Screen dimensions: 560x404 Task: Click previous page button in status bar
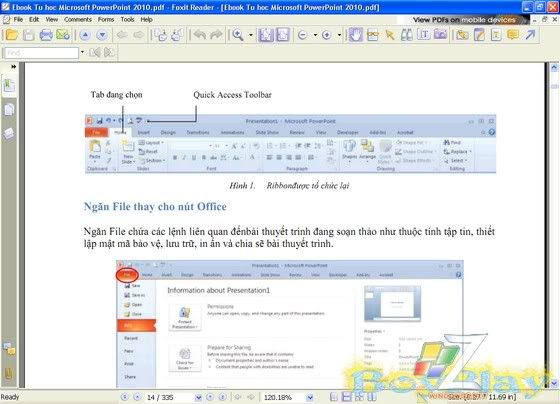point(137,397)
